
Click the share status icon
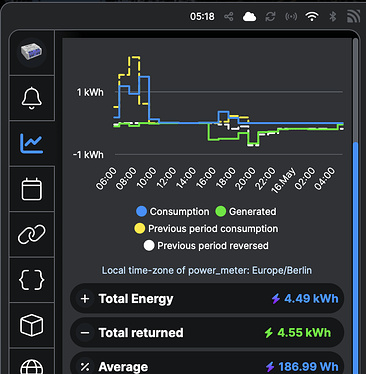pyautogui.click(x=229, y=17)
